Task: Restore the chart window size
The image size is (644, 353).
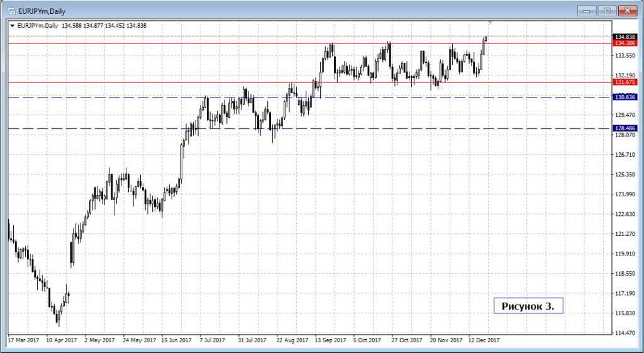Action: point(607,11)
